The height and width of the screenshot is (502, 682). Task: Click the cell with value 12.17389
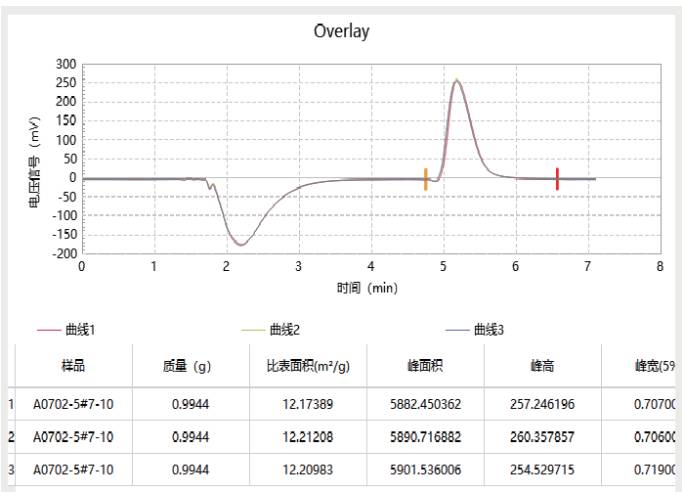click(308, 404)
